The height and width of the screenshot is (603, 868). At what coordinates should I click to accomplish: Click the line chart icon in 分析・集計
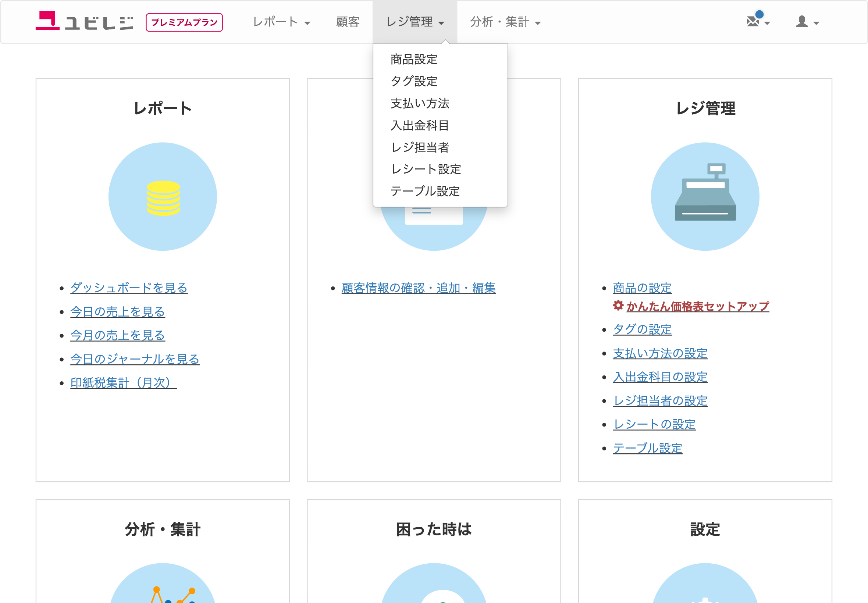click(x=174, y=594)
